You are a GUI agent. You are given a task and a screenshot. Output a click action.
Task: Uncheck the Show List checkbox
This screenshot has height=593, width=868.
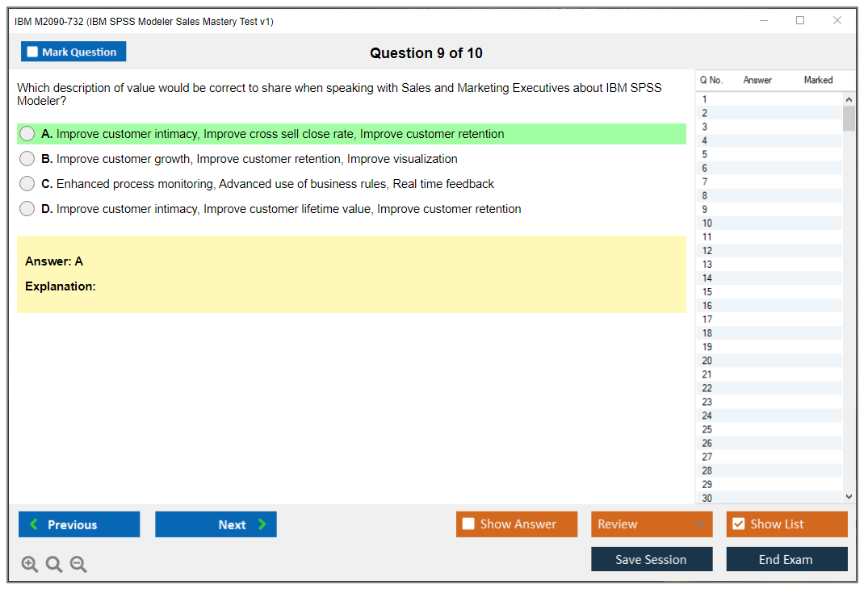[738, 524]
